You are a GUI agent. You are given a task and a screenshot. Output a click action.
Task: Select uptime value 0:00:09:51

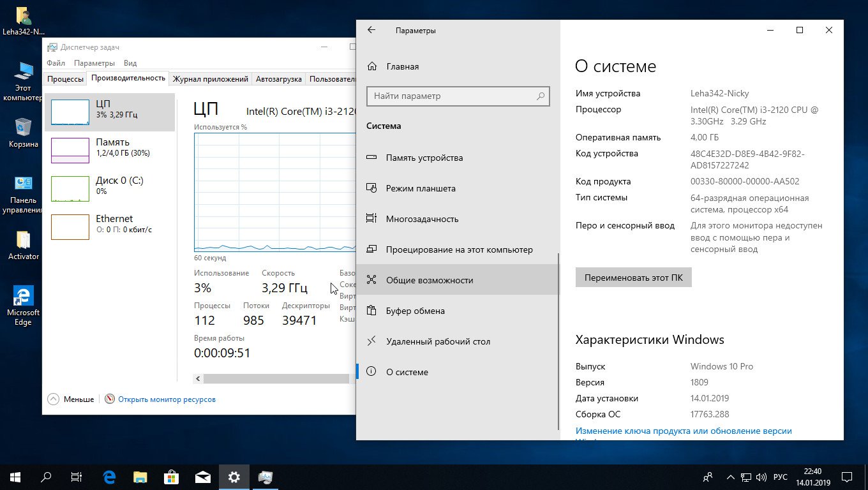222,353
